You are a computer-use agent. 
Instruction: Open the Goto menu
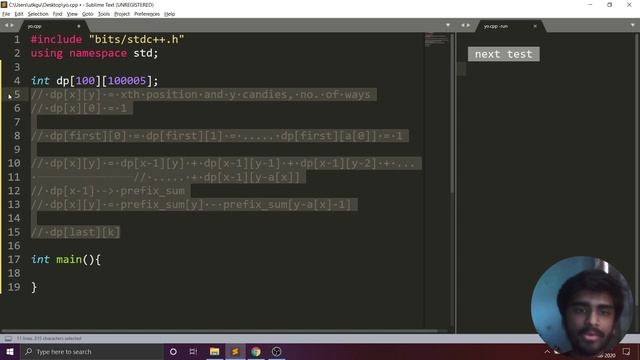click(88, 14)
